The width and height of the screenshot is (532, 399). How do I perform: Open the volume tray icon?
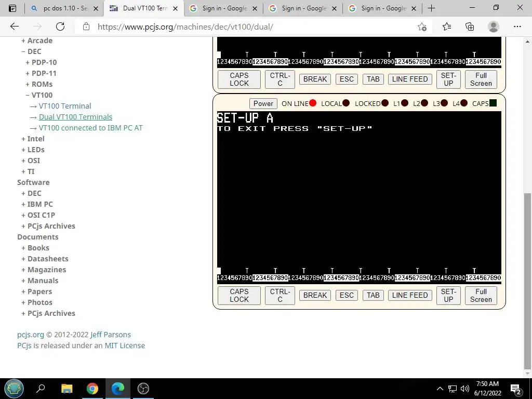click(465, 389)
